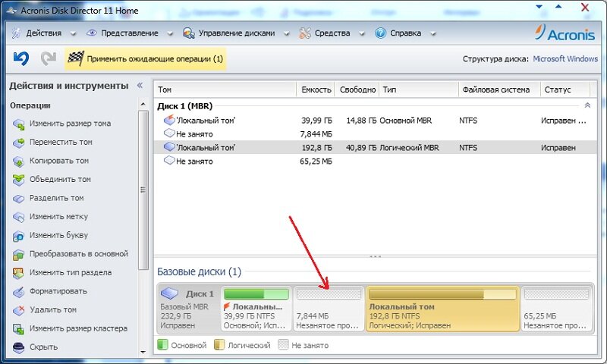Click the Действия menu wand icon
The width and height of the screenshot is (607, 364).
click(16, 33)
